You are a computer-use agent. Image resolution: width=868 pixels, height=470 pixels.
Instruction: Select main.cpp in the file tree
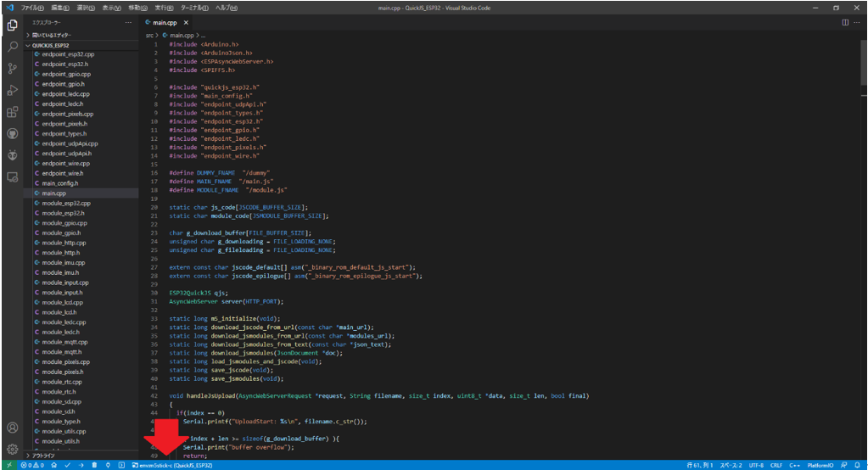[81, 193]
